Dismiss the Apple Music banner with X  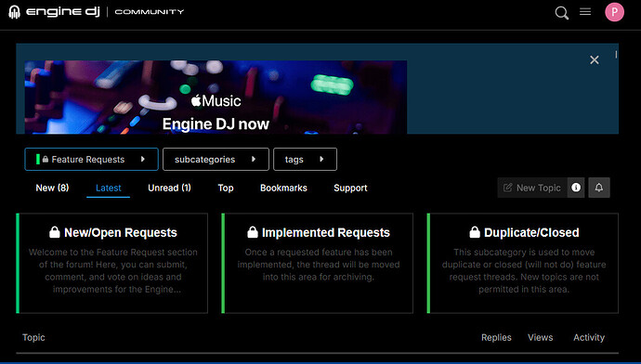tap(595, 60)
